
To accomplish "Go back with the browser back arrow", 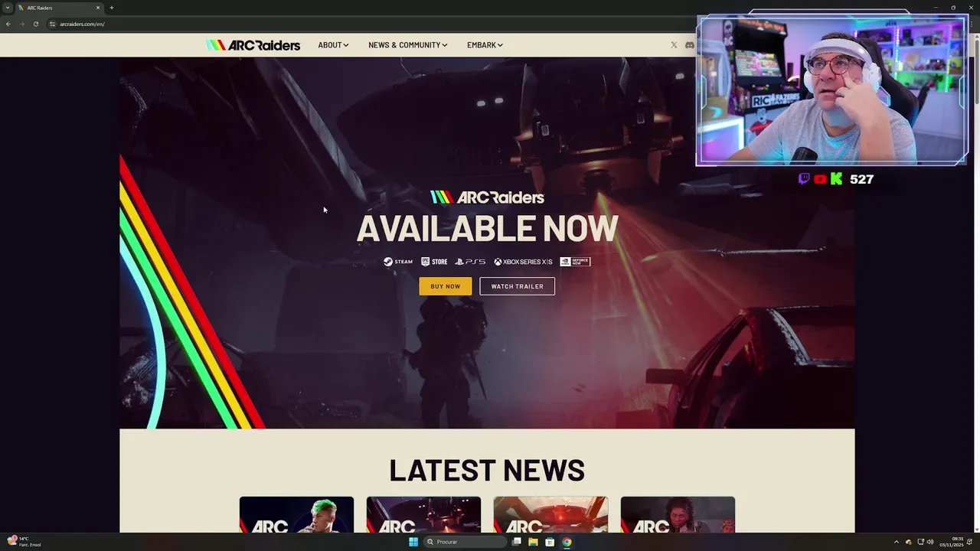I will [8, 24].
